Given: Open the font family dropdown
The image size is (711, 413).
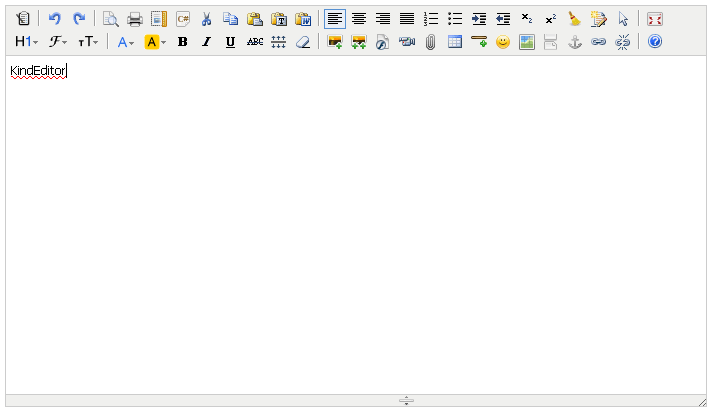Looking at the screenshot, I should coord(58,42).
